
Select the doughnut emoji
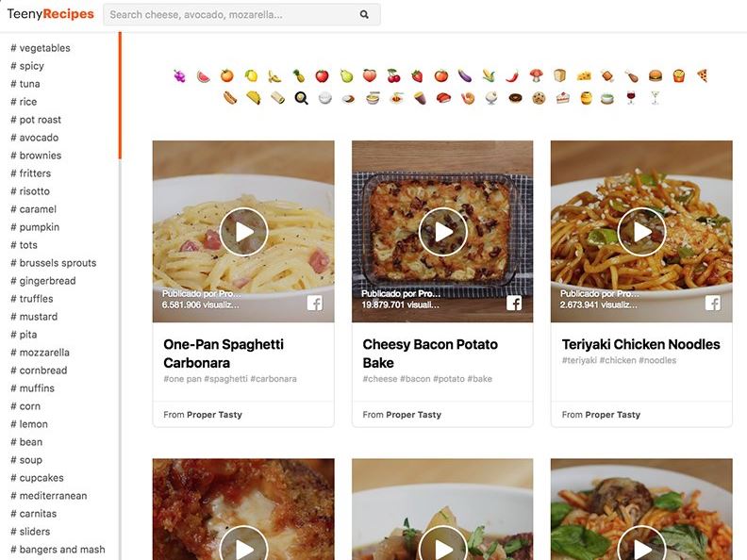click(x=515, y=98)
